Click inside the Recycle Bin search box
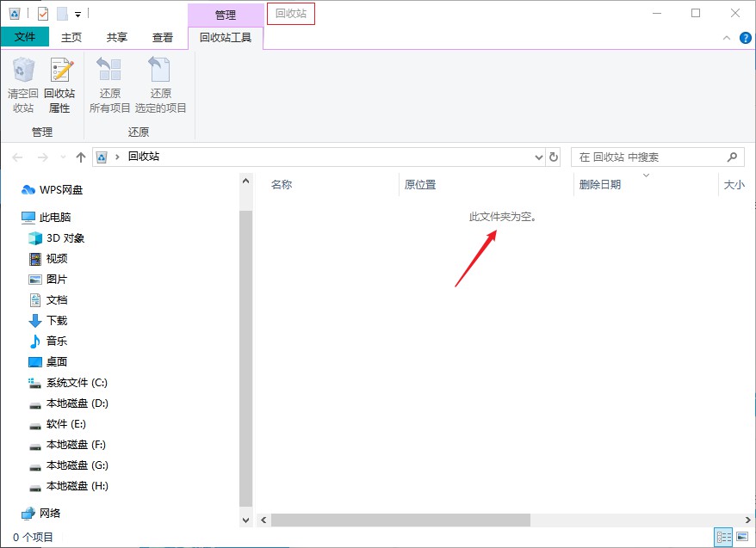This screenshot has width=756, height=548. [646, 157]
